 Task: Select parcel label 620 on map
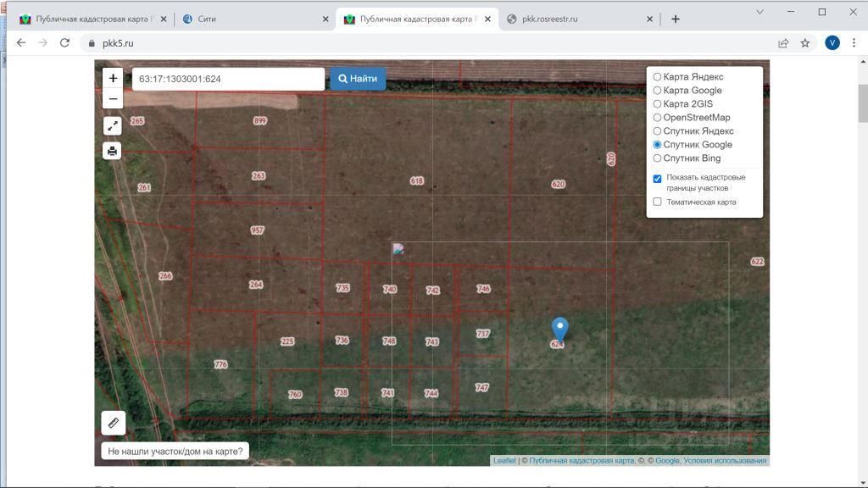[559, 184]
